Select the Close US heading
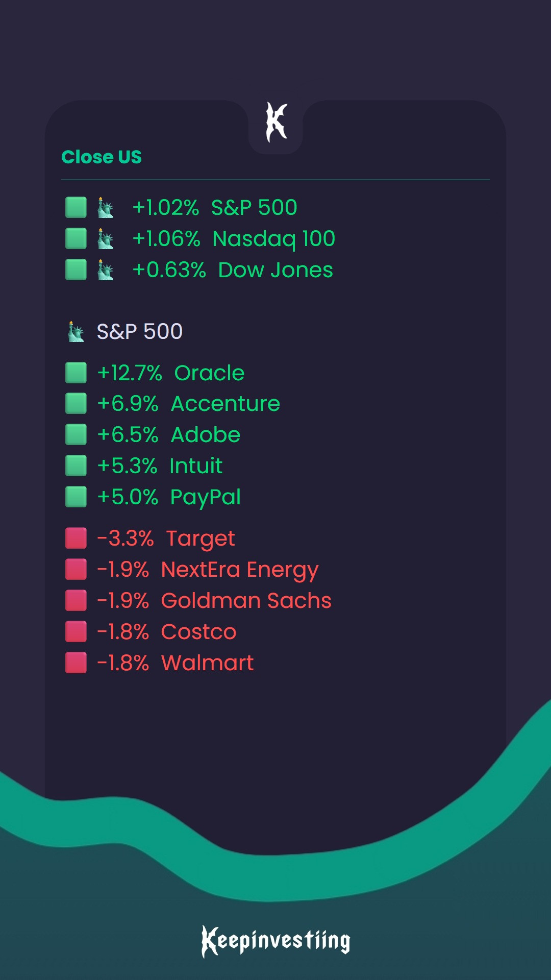The height and width of the screenshot is (980, 551). (x=102, y=157)
